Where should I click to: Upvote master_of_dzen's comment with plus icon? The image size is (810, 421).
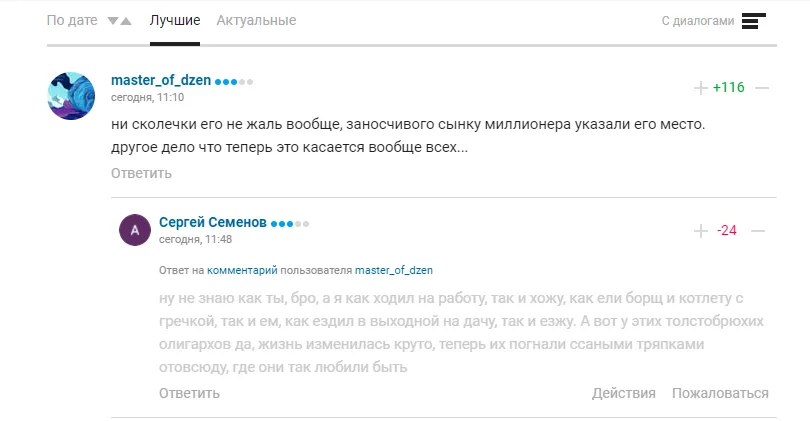tap(700, 88)
